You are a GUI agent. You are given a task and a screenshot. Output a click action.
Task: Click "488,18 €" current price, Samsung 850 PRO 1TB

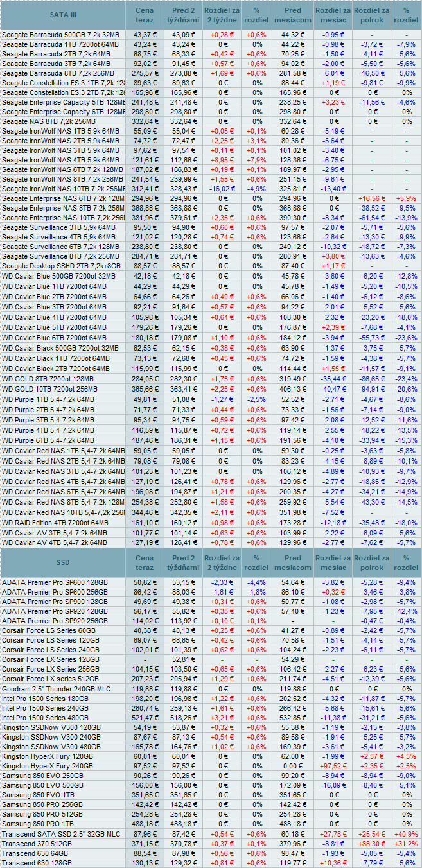tap(145, 824)
